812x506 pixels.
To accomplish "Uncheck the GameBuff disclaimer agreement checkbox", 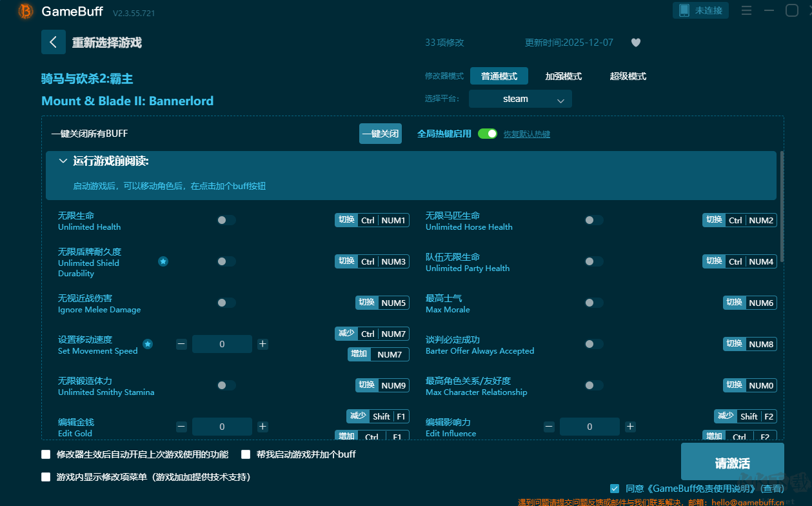I will (x=615, y=489).
